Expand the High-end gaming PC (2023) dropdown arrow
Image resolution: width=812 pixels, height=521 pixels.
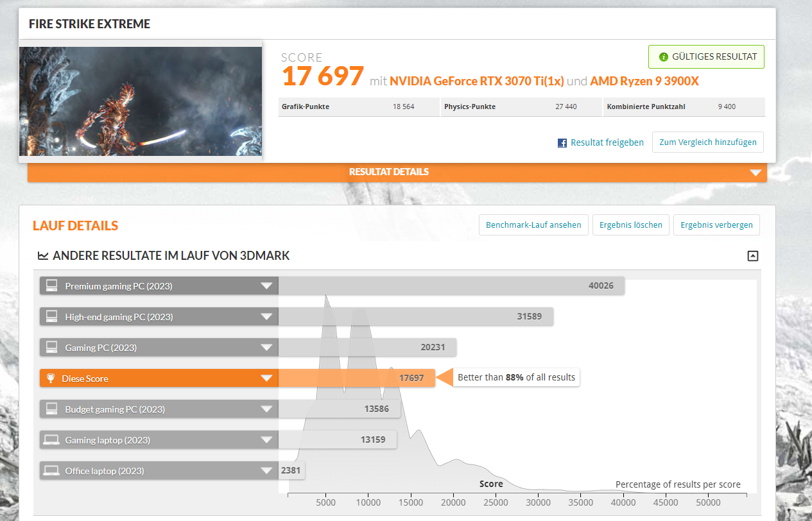pos(266,317)
